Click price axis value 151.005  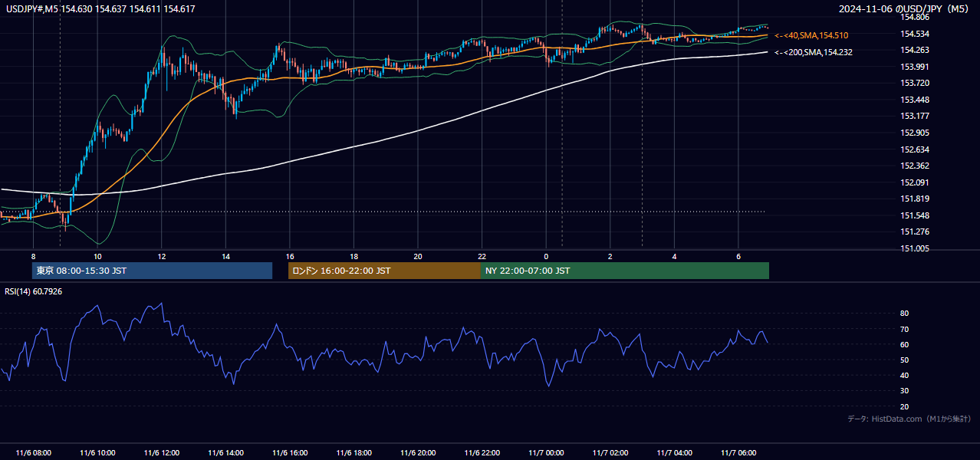tap(916, 248)
